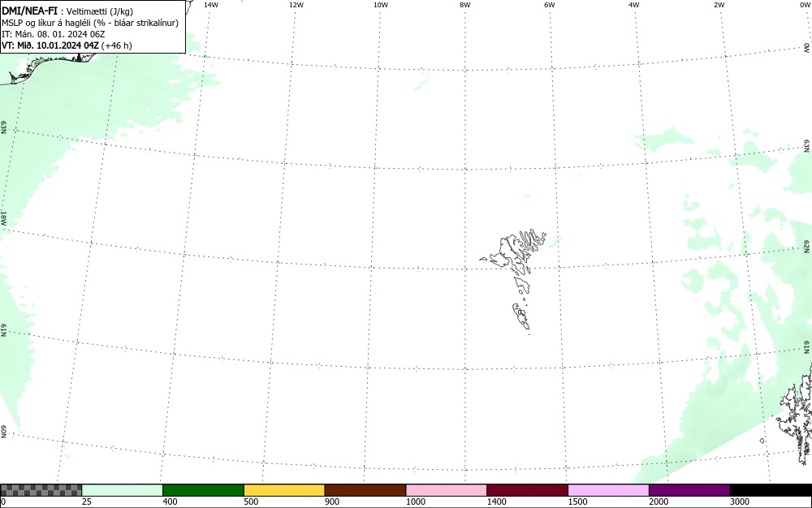Click the '14W' longitude label
The image size is (812, 508).
point(211,5)
